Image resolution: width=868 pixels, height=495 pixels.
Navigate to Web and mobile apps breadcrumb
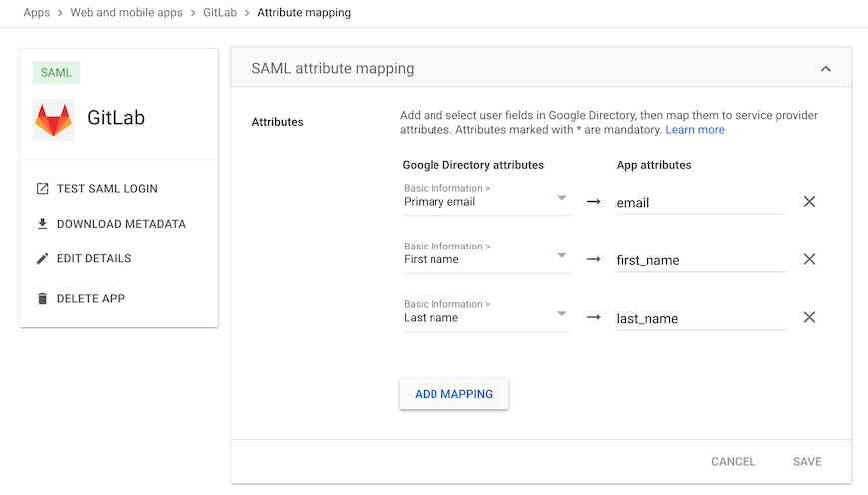[126, 13]
